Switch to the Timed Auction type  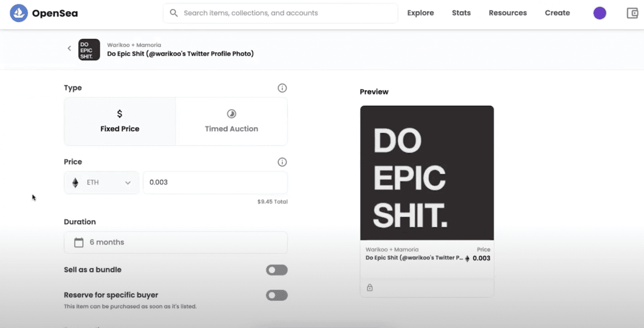tap(231, 121)
